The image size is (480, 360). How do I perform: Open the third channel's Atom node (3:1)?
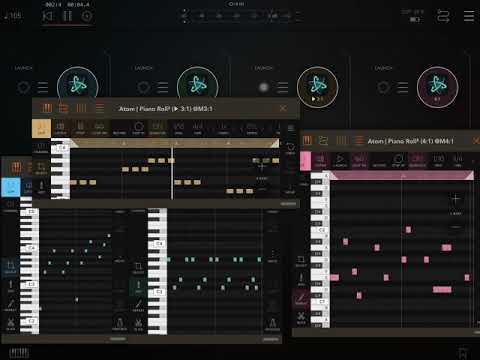point(318,87)
